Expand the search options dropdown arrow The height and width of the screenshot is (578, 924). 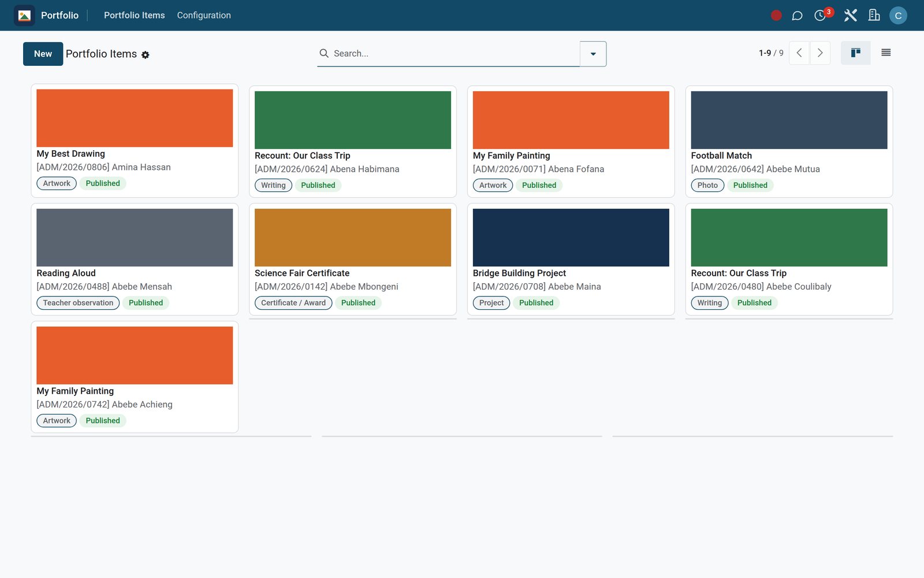[x=593, y=54]
